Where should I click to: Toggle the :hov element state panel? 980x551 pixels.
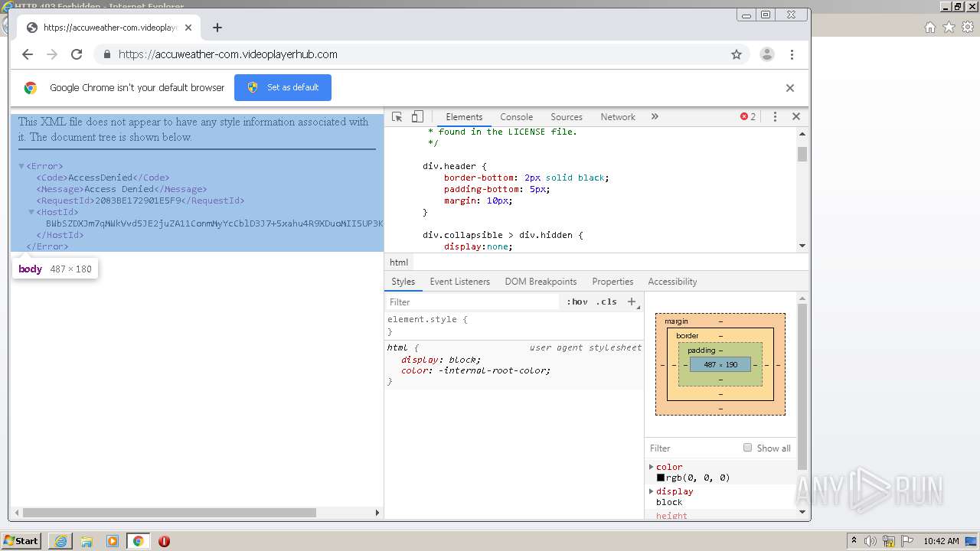[577, 302]
